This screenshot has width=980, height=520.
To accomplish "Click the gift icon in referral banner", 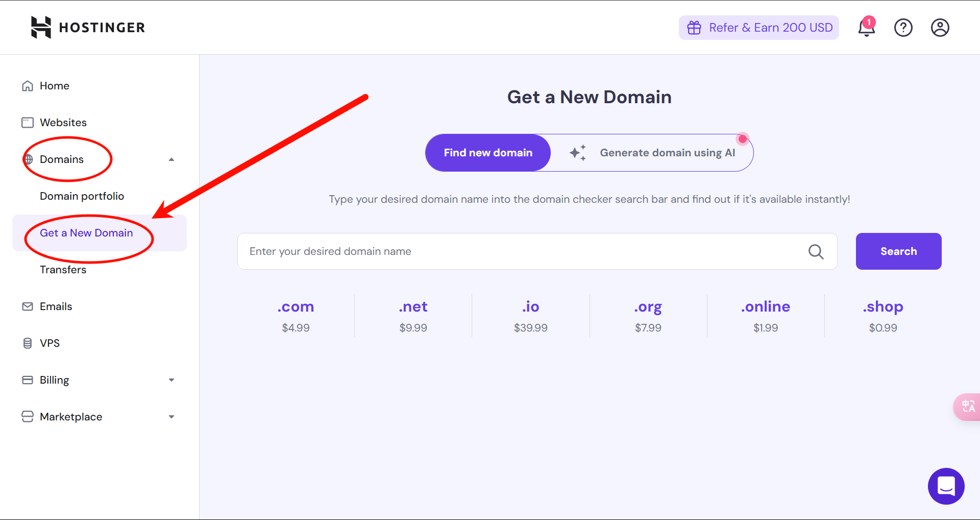I will pyautogui.click(x=694, y=28).
